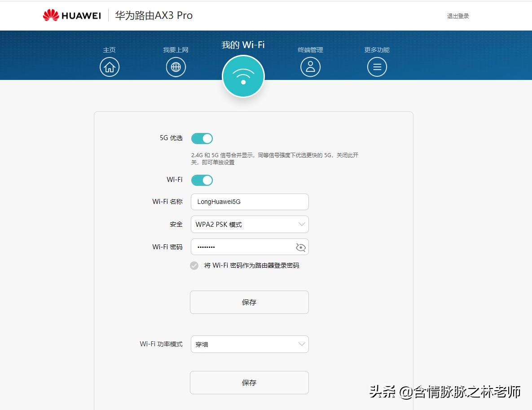The height and width of the screenshot is (410, 532).
Task: Select the 我的 Wi-Fi signal icon
Action: click(x=243, y=76)
